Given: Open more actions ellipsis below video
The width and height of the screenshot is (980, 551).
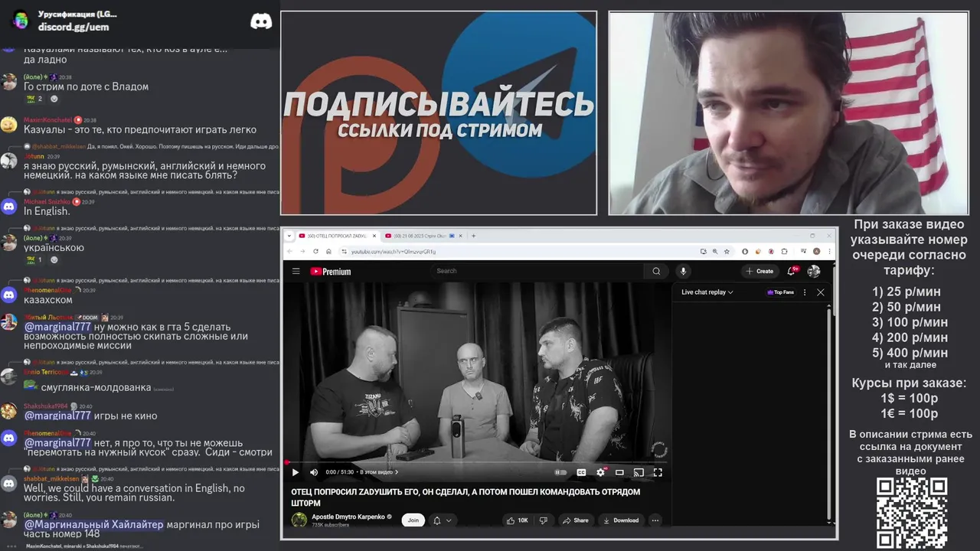Looking at the screenshot, I should (655, 520).
